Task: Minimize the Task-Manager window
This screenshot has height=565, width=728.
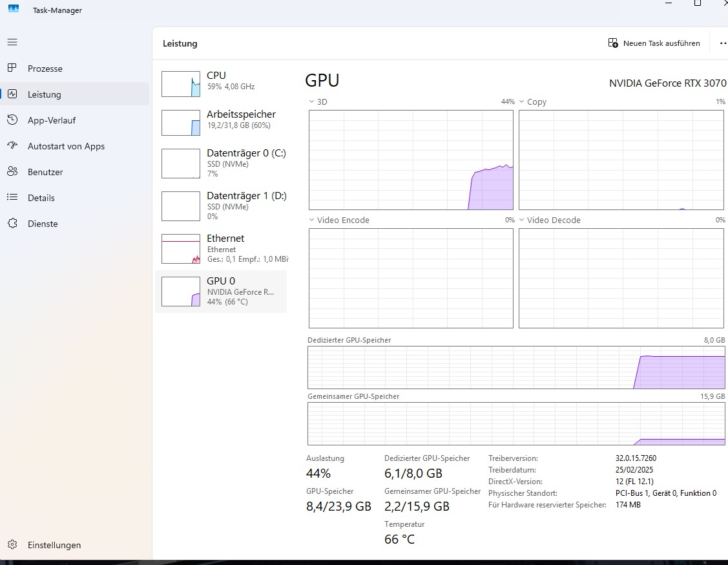Action: tap(669, 3)
